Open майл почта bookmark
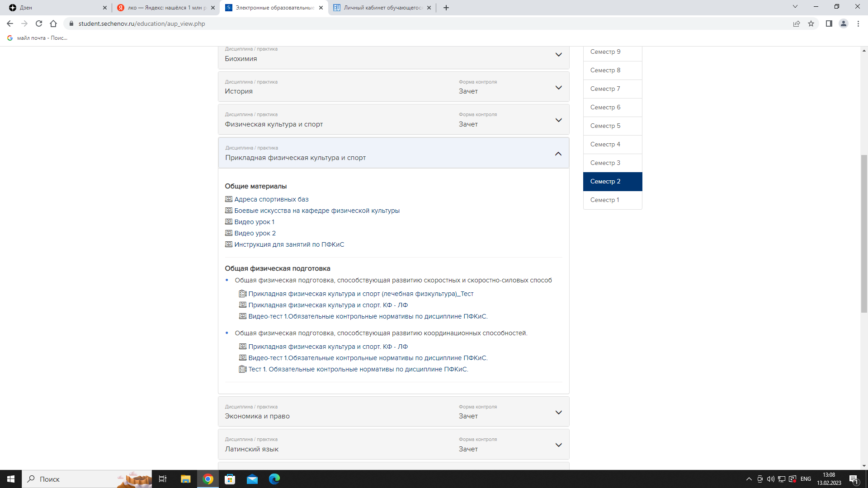The height and width of the screenshot is (488, 868). [x=38, y=38]
